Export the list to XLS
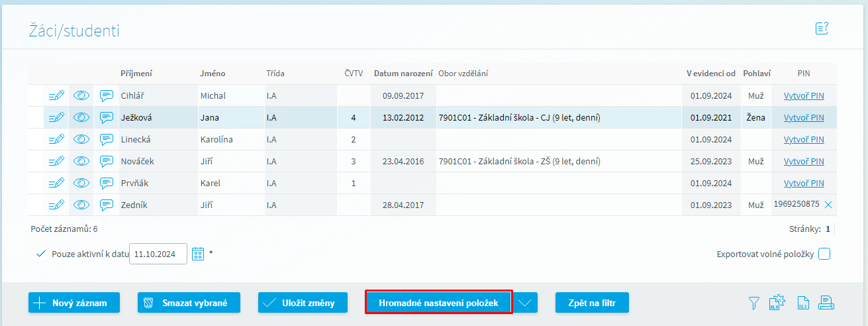Viewport: 868px width, 326px height. click(802, 303)
